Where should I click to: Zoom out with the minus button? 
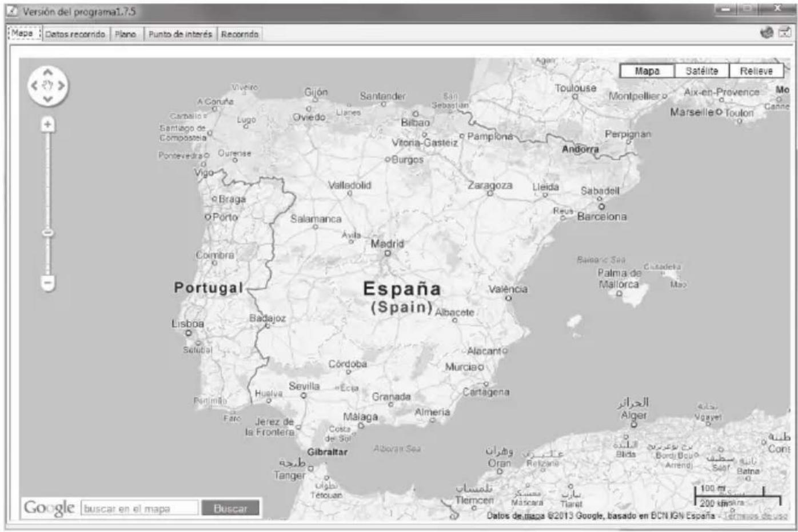(x=47, y=282)
